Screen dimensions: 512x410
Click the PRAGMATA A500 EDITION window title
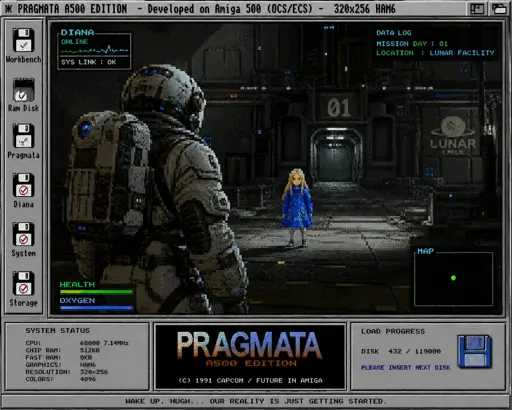tap(72, 9)
